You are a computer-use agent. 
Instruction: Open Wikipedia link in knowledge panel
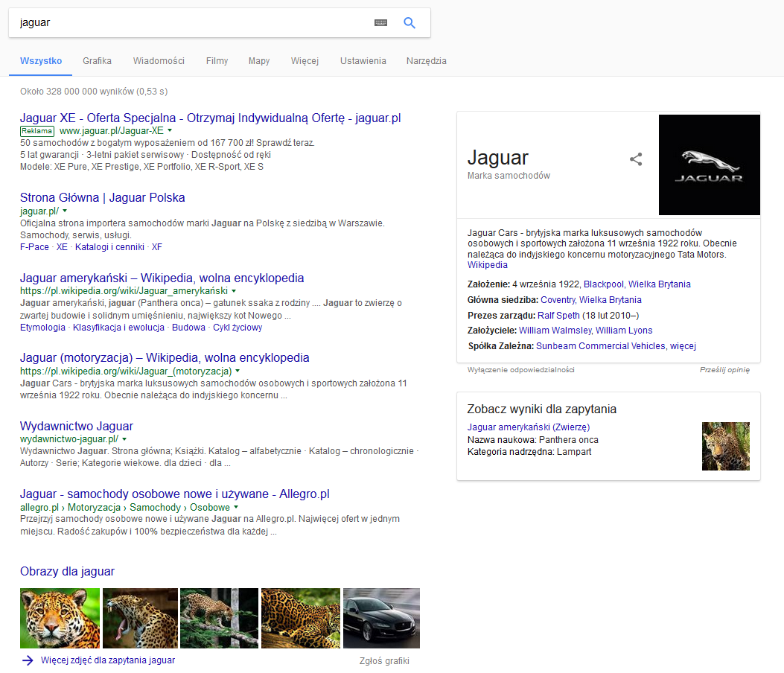[x=488, y=265]
